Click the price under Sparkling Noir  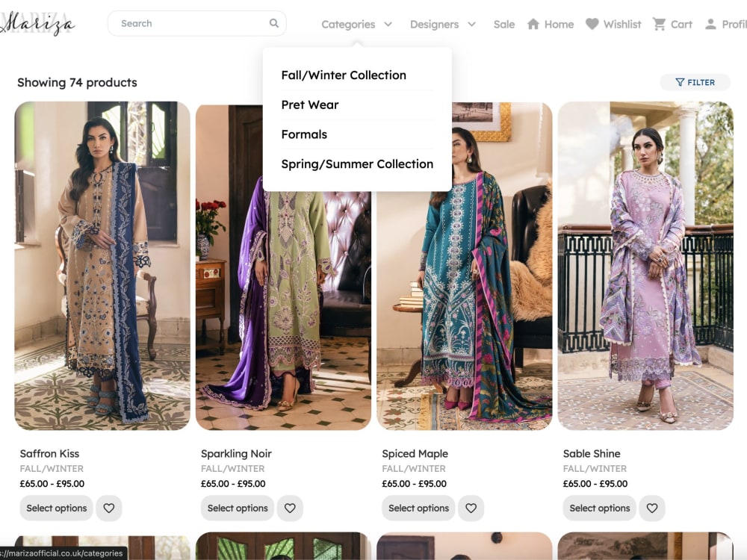point(233,484)
